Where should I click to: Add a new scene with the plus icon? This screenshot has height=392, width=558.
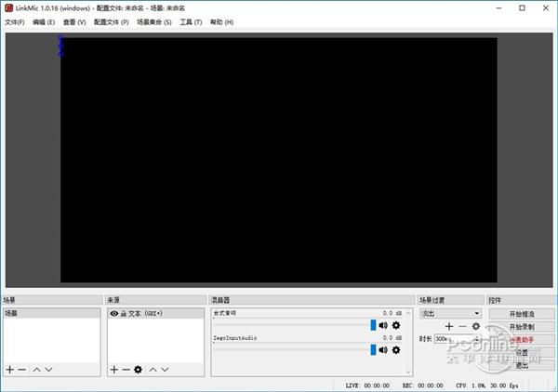pos(10,370)
